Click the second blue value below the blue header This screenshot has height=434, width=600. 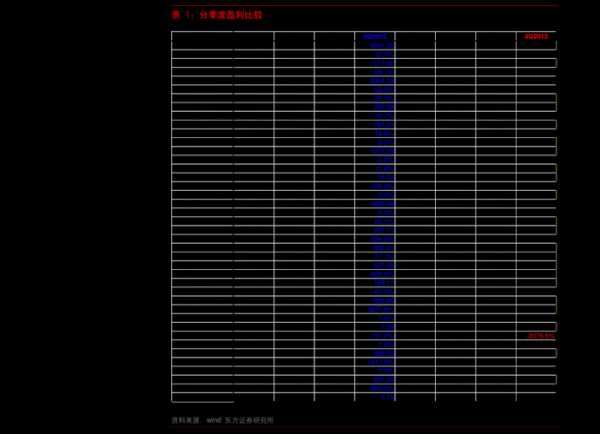coord(382,54)
